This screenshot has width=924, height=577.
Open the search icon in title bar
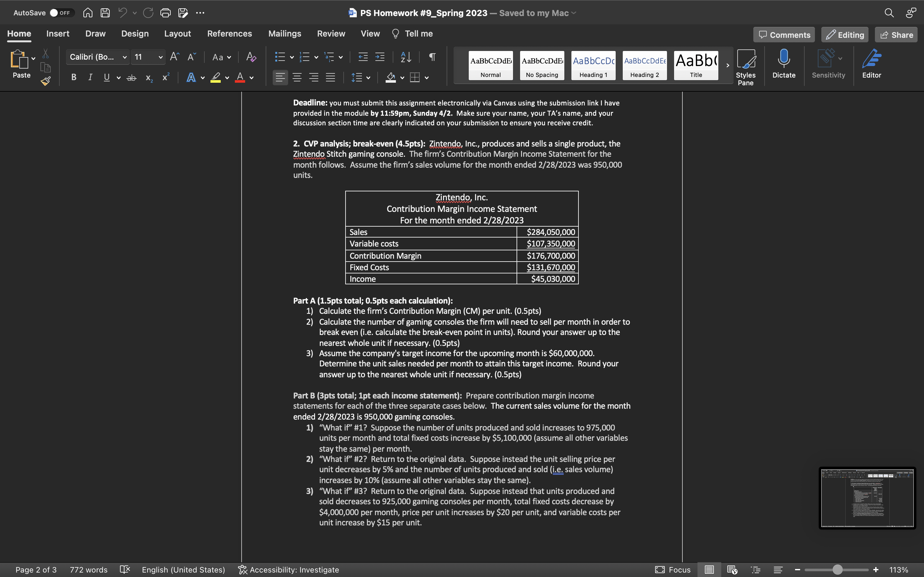[889, 13]
